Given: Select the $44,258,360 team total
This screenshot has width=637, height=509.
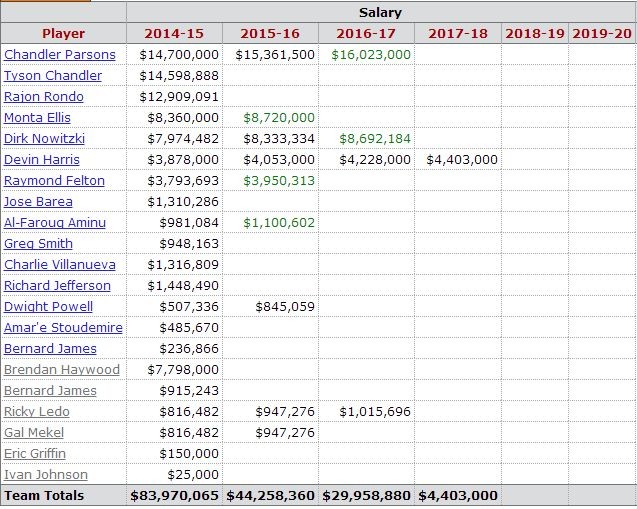Looking at the screenshot, I should pyautogui.click(x=270, y=496).
